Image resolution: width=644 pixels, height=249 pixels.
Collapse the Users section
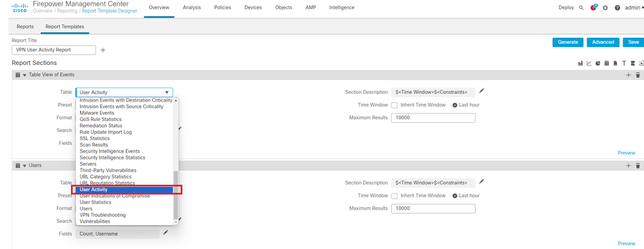coord(24,166)
